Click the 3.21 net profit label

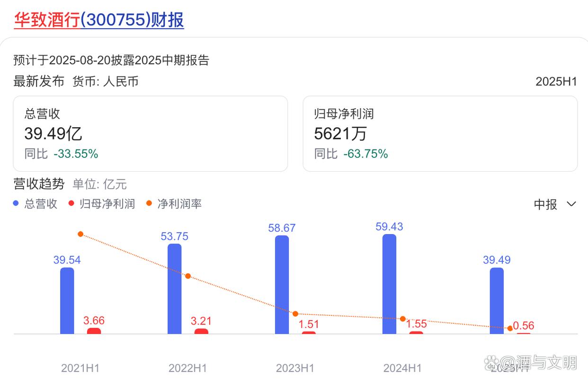click(x=201, y=321)
